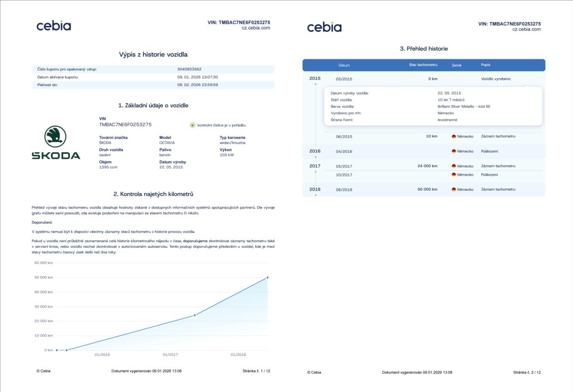Select the 2018 year timeline marker
This screenshot has width=573, height=392.
tap(315, 189)
